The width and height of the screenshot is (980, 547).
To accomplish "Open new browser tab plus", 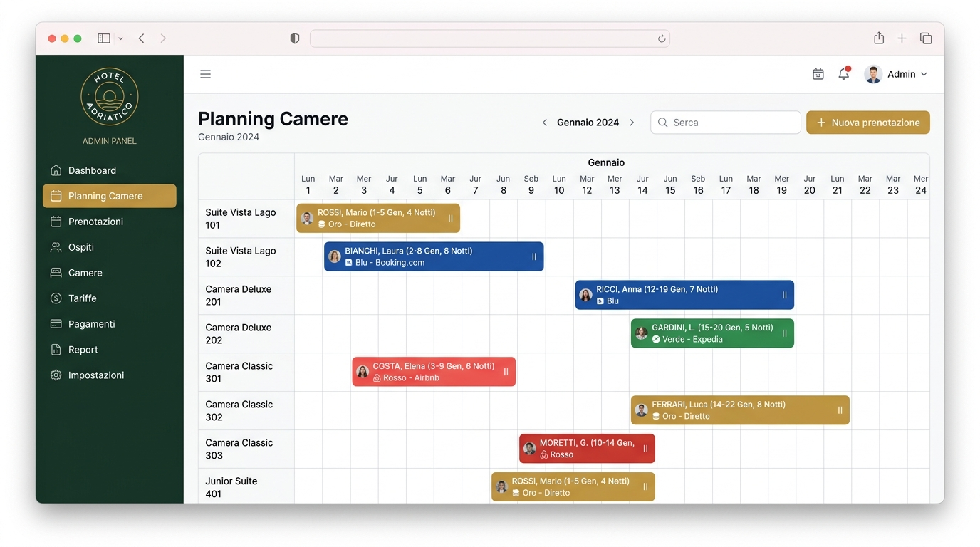I will point(902,38).
